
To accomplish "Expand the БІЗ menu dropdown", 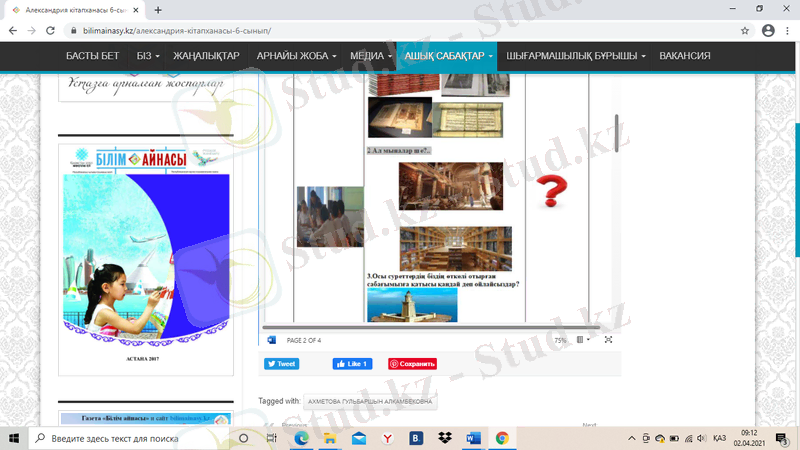I will coord(150,56).
